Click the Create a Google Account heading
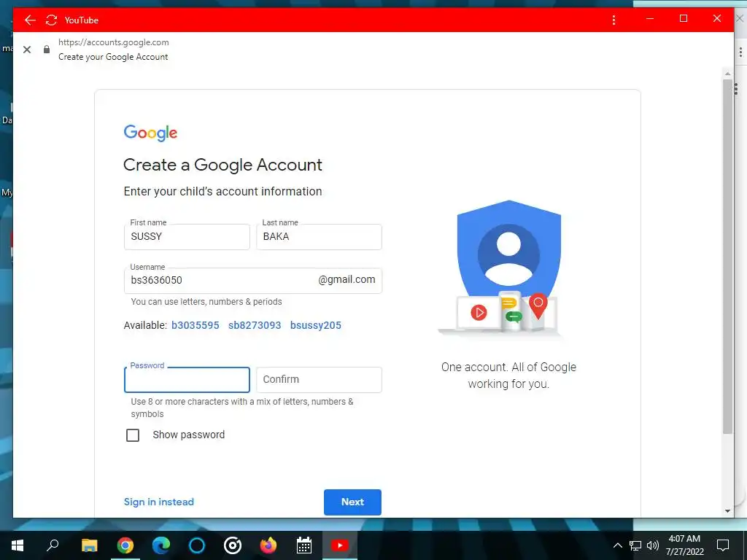This screenshot has width=747, height=560. (222, 165)
